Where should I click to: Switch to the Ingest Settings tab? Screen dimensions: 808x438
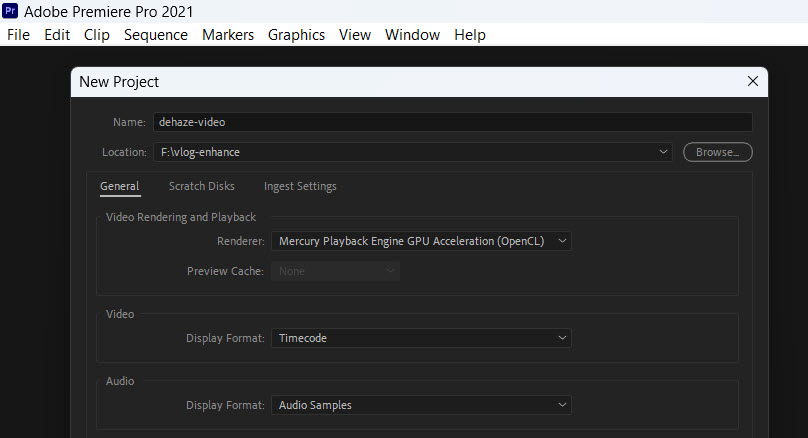[x=300, y=187]
